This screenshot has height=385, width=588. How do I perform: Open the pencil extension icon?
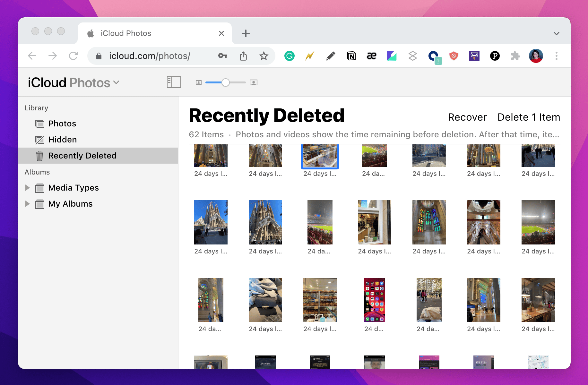click(x=331, y=56)
